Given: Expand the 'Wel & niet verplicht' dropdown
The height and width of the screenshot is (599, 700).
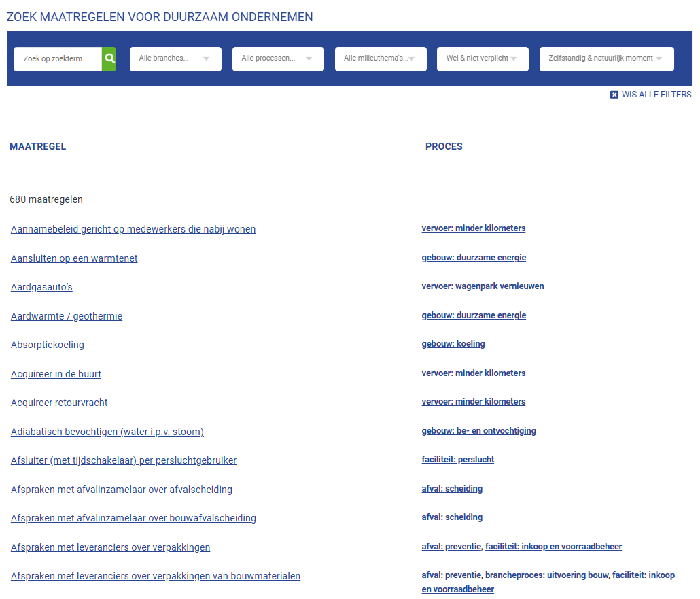Looking at the screenshot, I should pyautogui.click(x=483, y=59).
